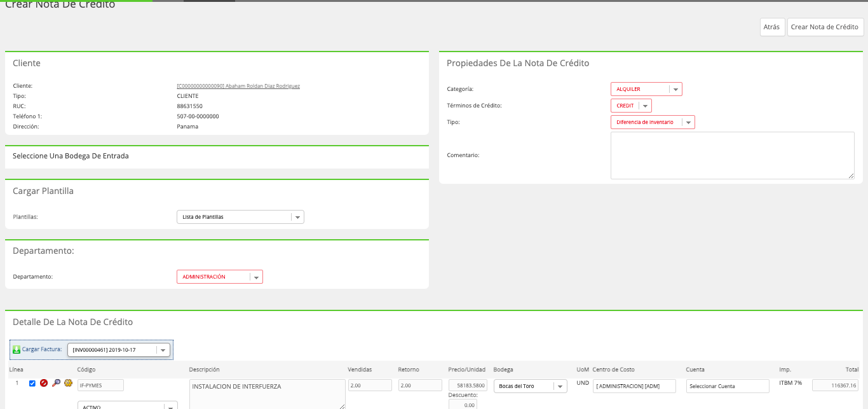Uncheck the line 1 checkbox

point(32,383)
